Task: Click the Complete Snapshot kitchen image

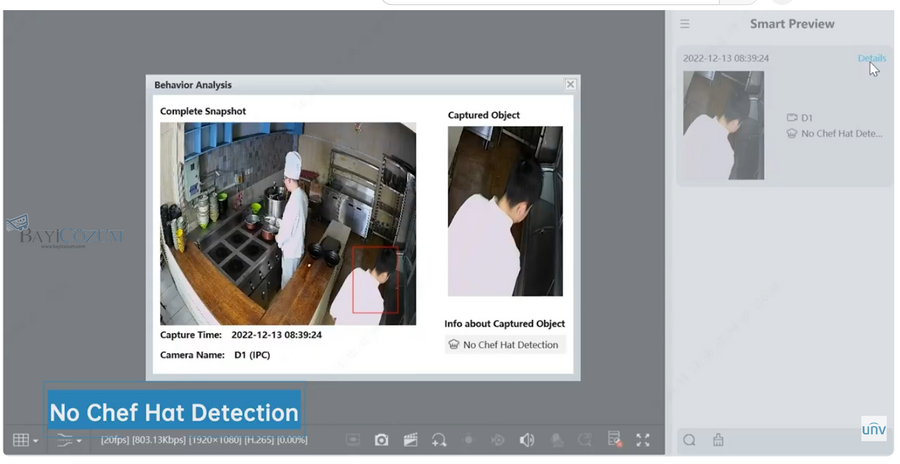Action: (x=288, y=223)
